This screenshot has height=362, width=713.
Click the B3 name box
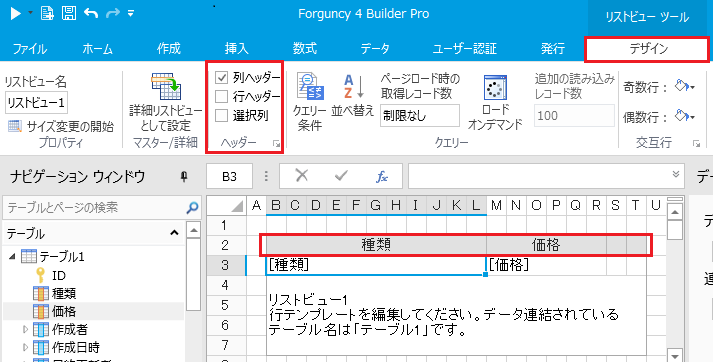coord(229,176)
